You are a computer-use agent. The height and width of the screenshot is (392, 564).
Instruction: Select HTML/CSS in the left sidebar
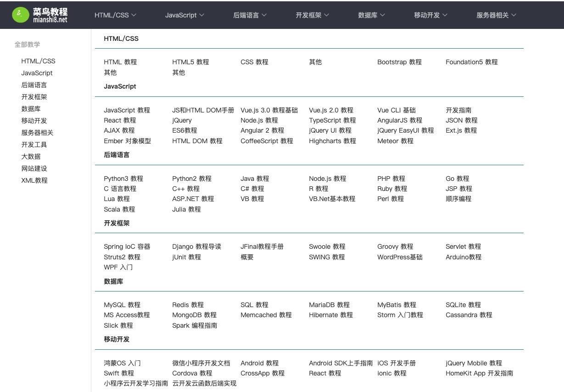pyautogui.click(x=38, y=61)
